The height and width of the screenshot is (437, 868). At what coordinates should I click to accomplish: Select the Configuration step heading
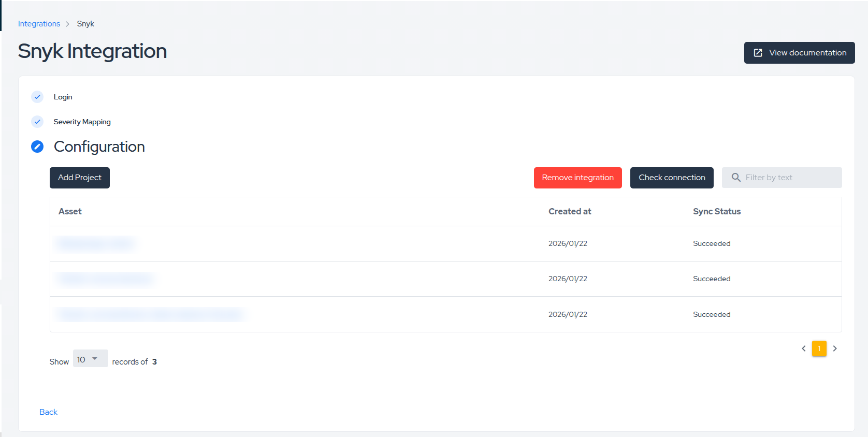99,147
